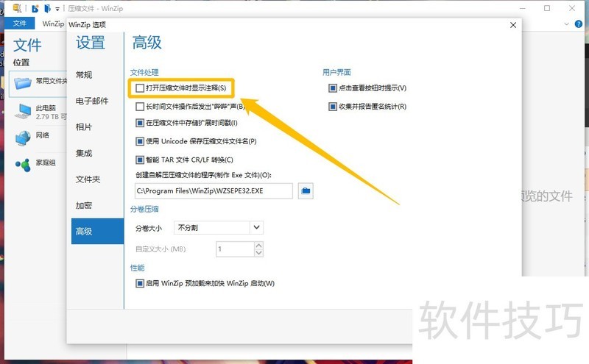Open the quick access toolbar customize arrow

coord(57,9)
